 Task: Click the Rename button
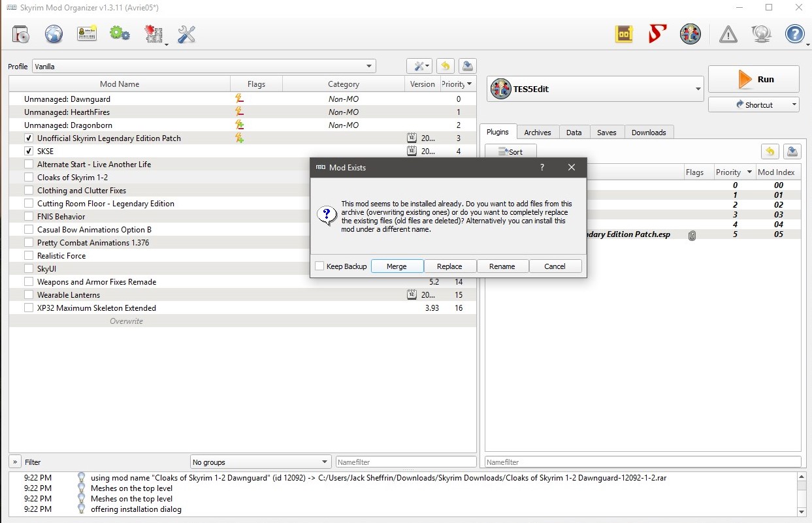(502, 266)
